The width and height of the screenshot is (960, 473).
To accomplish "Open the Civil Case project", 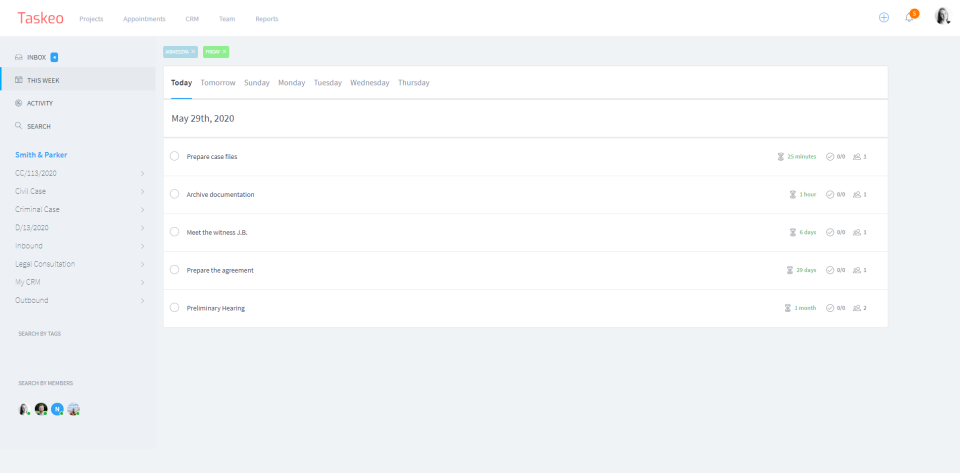I will tap(31, 192).
